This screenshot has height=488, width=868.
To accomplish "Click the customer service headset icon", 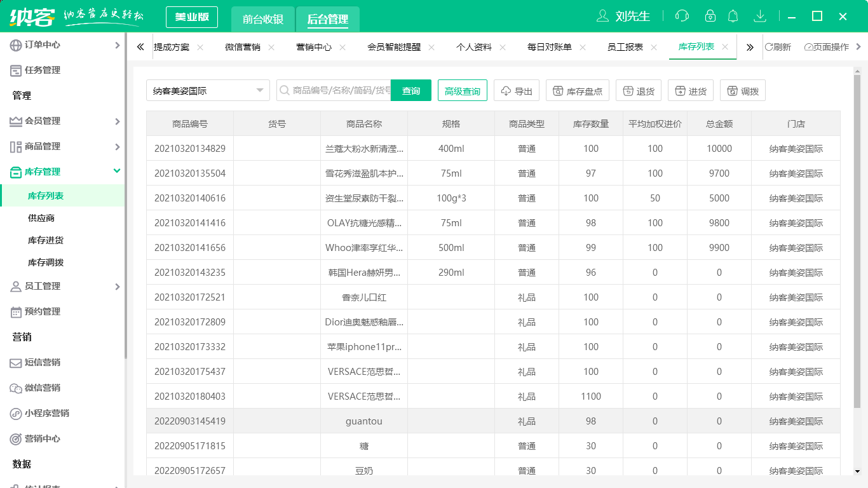I will click(682, 16).
